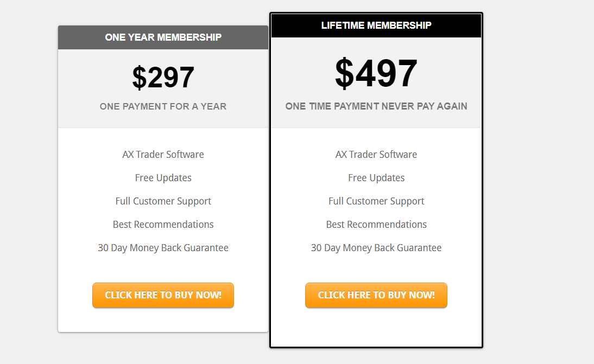
Task: Click AX Trader Software in one-year plan
Action: tap(163, 155)
